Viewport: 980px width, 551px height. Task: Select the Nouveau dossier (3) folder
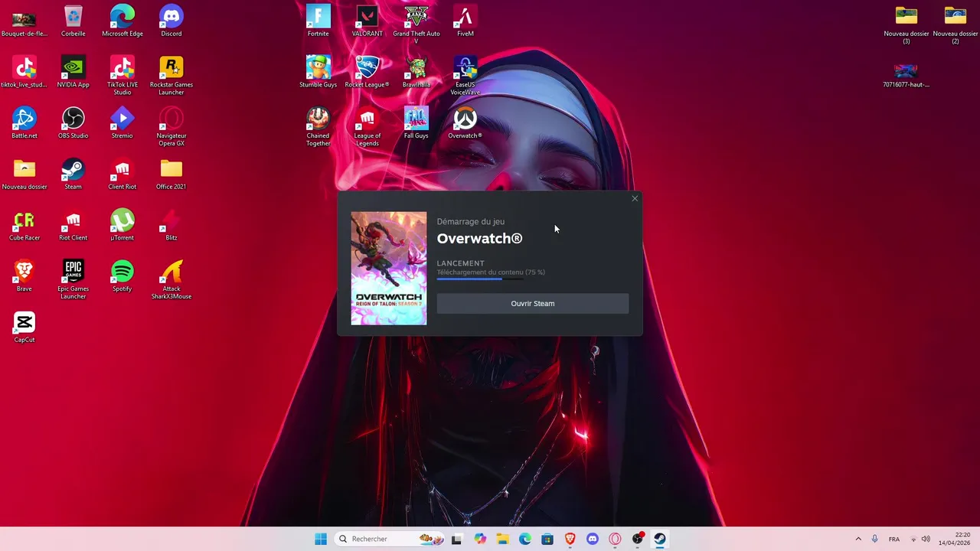point(906,24)
